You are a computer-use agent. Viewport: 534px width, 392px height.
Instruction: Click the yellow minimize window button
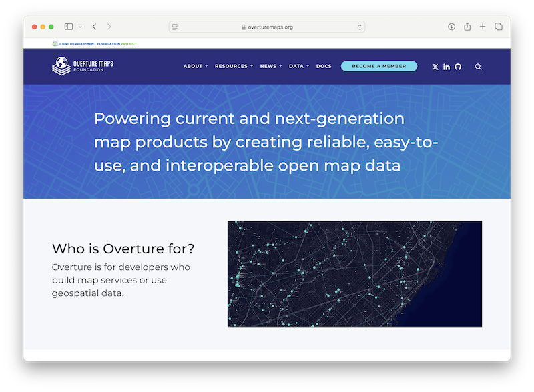(x=43, y=27)
